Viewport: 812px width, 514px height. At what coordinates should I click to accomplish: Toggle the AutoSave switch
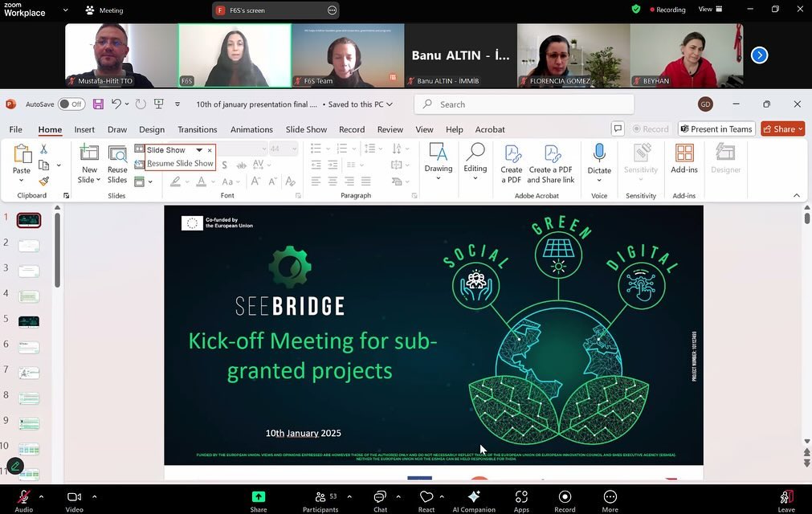[x=71, y=104]
